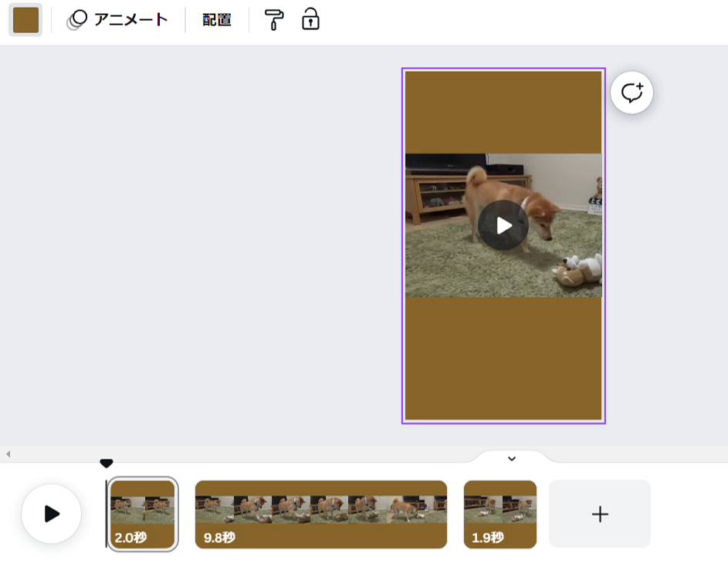
Task: Open the アニメート animation panel
Action: [x=117, y=20]
